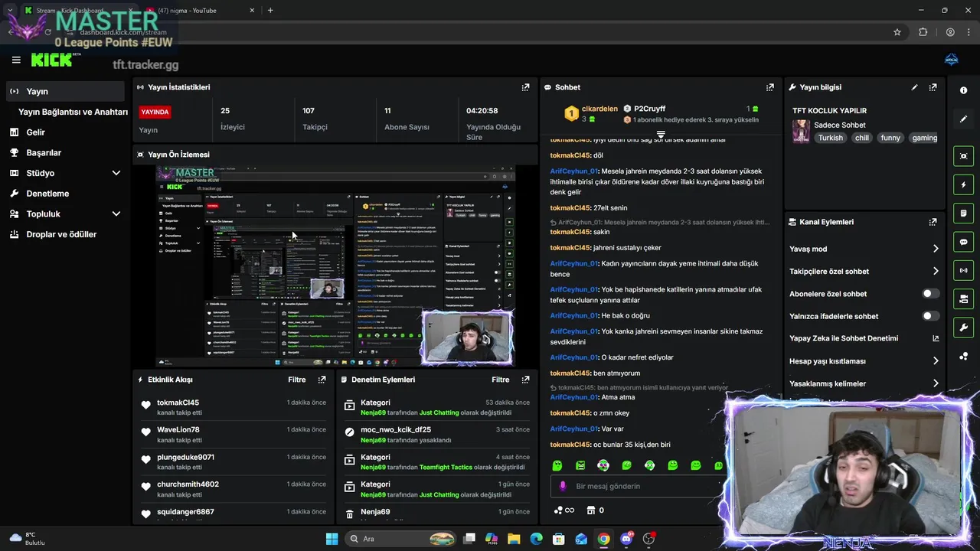Toggle the wrench widget icon in the right toolbar
980x551 pixels.
[963, 328]
